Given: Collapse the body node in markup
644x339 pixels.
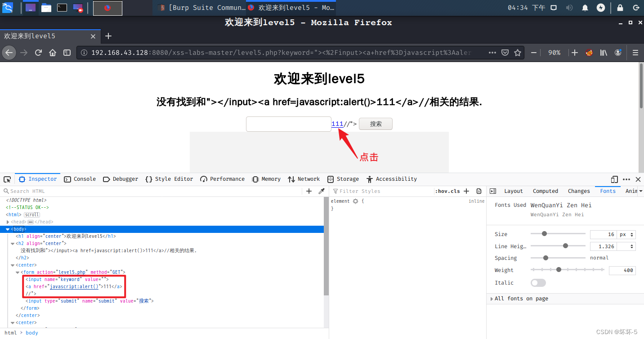Looking at the screenshot, I should point(8,229).
